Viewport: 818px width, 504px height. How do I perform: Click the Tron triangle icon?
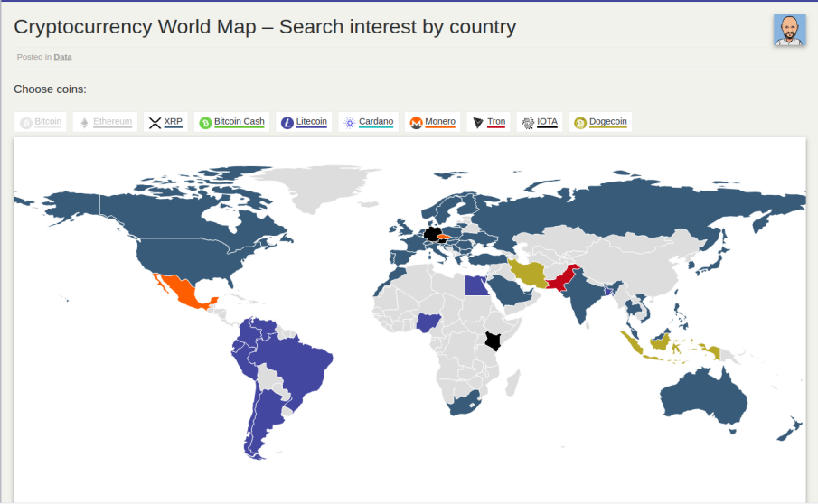coord(478,123)
